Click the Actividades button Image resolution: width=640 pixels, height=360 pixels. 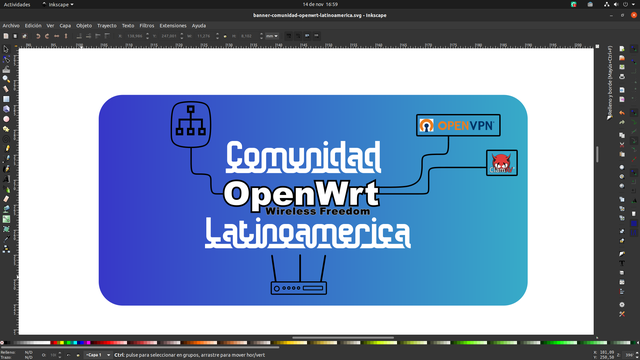pyautogui.click(x=17, y=4)
